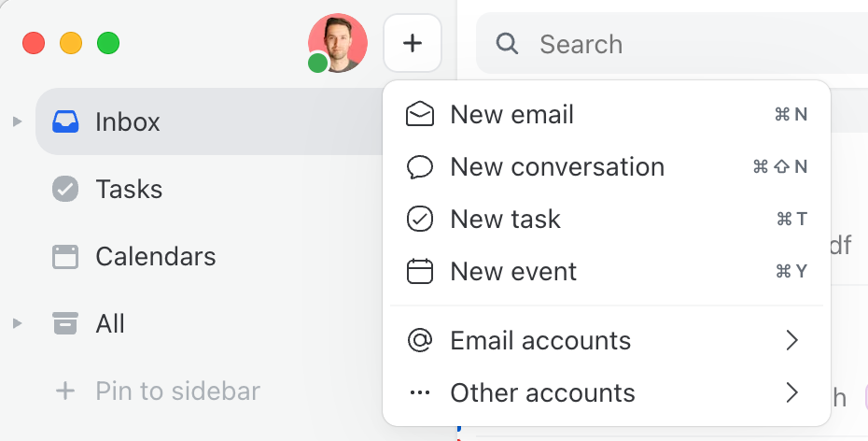Image resolution: width=868 pixels, height=441 pixels.
Task: Expand the All folder disclosure triangle
Action: 17,324
